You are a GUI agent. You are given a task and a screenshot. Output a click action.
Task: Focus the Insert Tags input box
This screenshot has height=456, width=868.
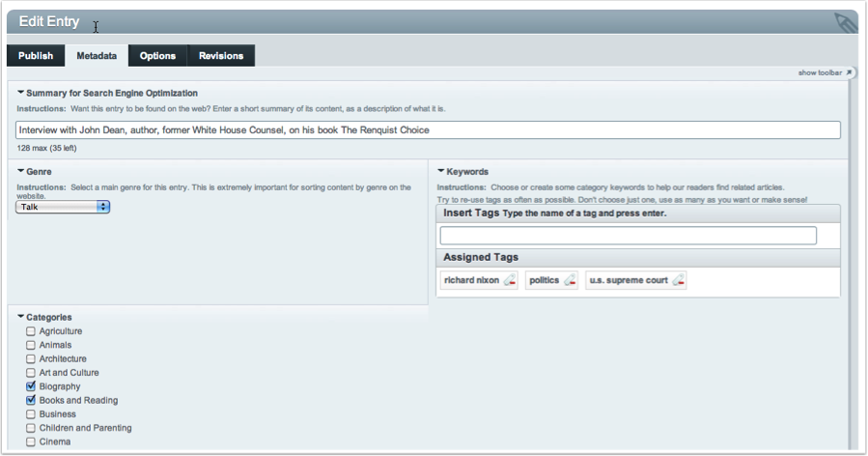pyautogui.click(x=629, y=236)
